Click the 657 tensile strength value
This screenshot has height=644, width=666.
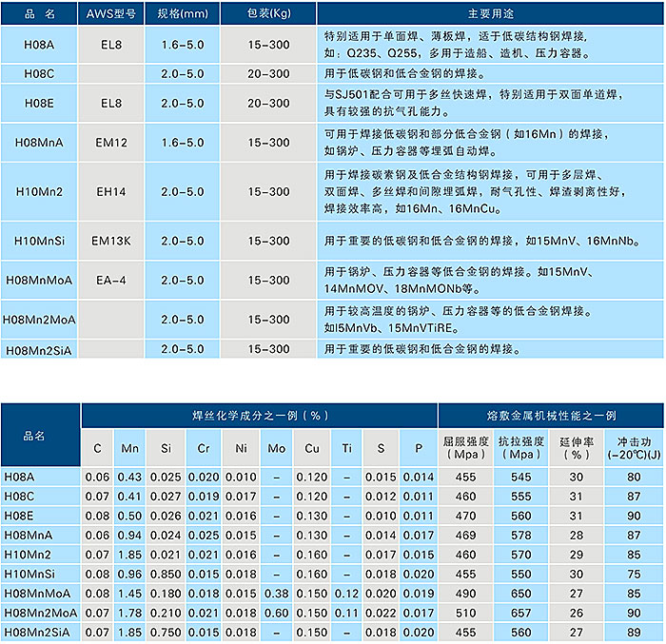pos(520,614)
